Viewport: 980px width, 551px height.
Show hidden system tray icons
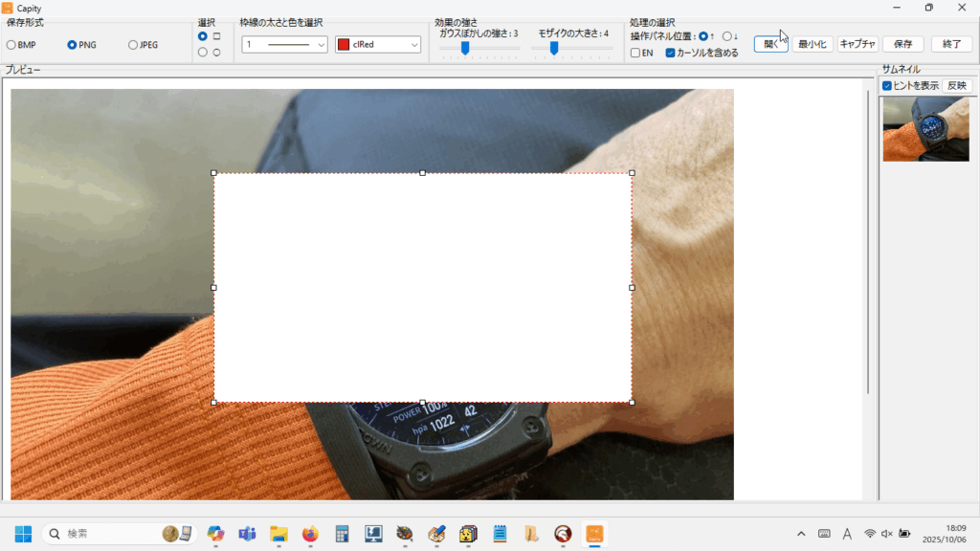801,533
